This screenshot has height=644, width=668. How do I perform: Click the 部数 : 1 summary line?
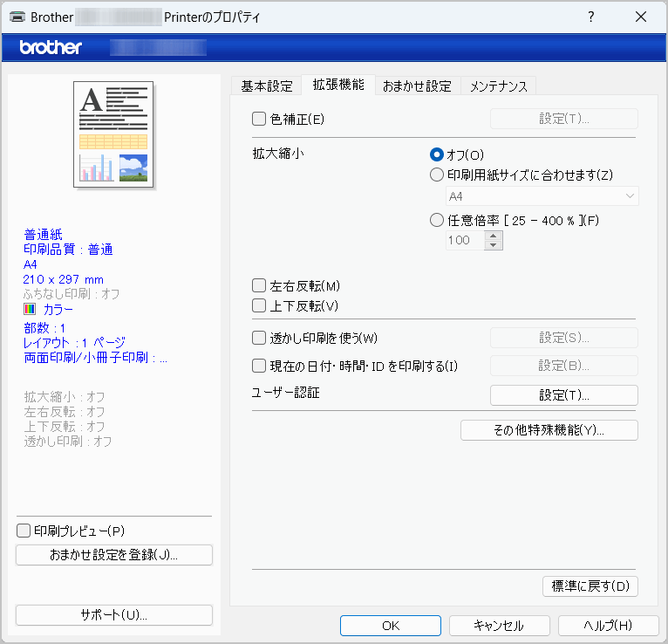(44, 328)
